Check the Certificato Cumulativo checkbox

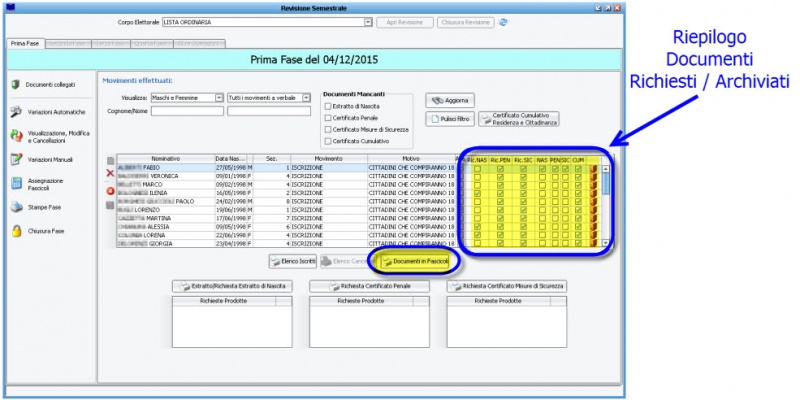point(328,141)
